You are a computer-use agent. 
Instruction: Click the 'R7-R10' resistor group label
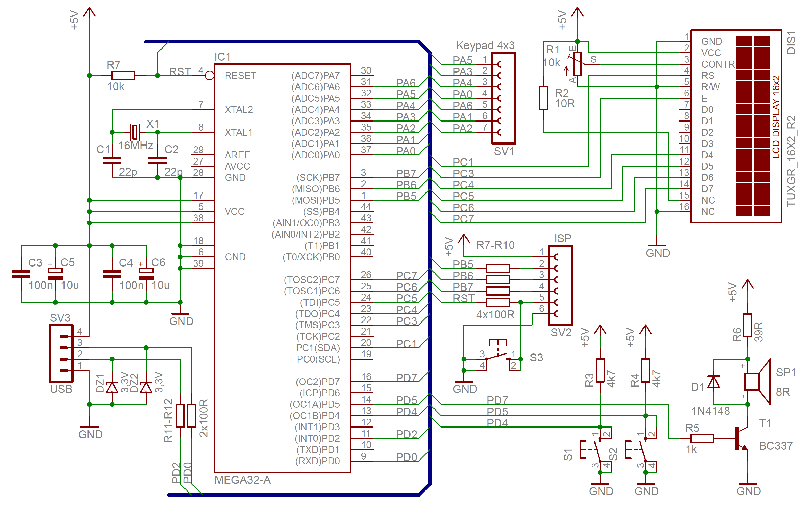495,245
